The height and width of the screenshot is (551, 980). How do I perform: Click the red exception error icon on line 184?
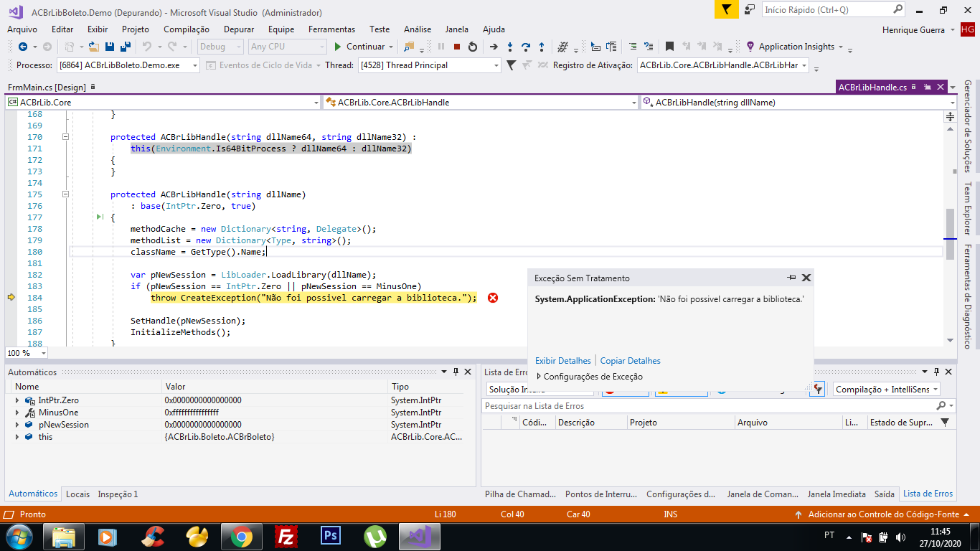coord(493,298)
